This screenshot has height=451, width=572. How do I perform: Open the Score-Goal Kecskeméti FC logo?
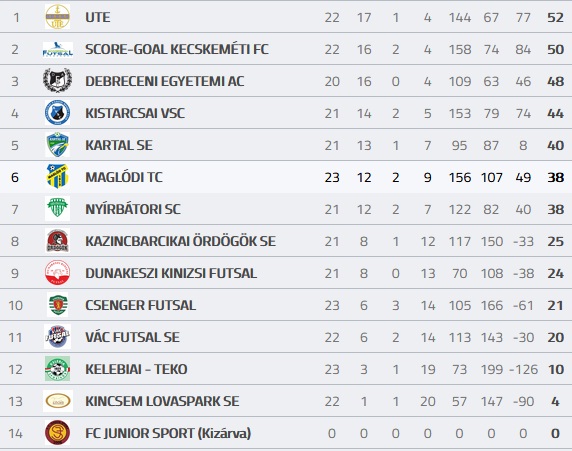[57, 49]
